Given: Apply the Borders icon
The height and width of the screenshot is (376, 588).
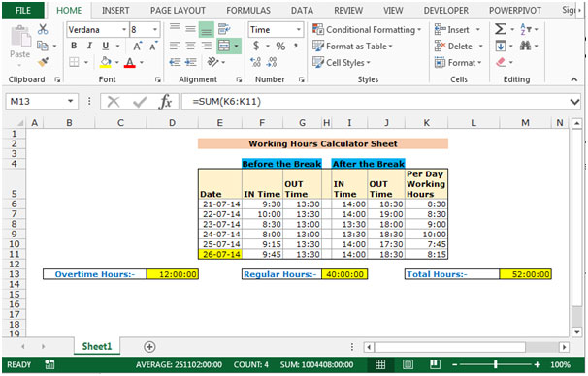Looking at the screenshot, I should click(x=74, y=62).
